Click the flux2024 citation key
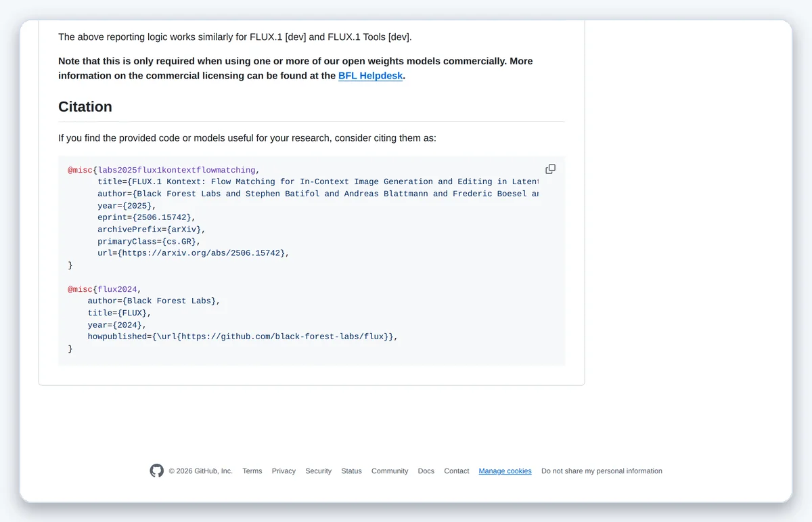This screenshot has width=812, height=522. (x=117, y=289)
